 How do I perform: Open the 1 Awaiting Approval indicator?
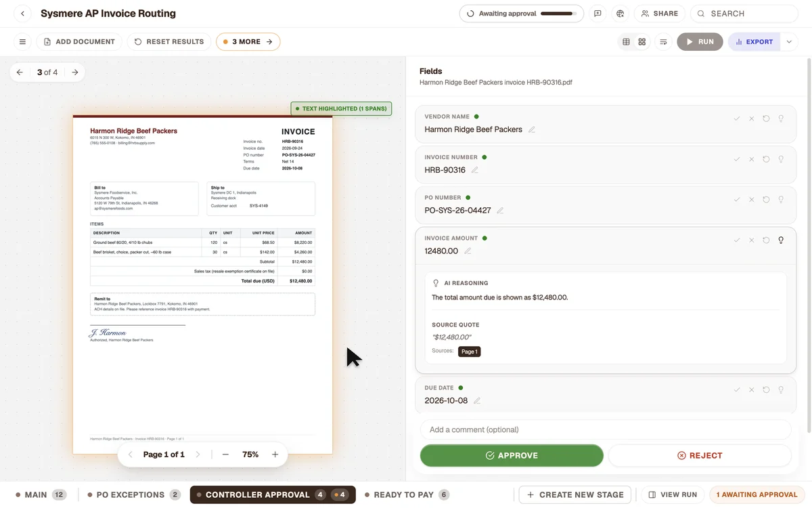757,494
